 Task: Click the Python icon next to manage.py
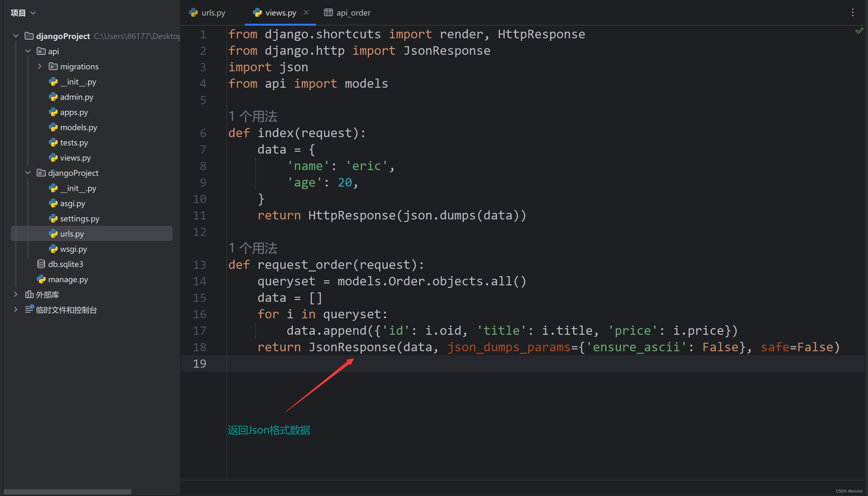pyautogui.click(x=41, y=279)
